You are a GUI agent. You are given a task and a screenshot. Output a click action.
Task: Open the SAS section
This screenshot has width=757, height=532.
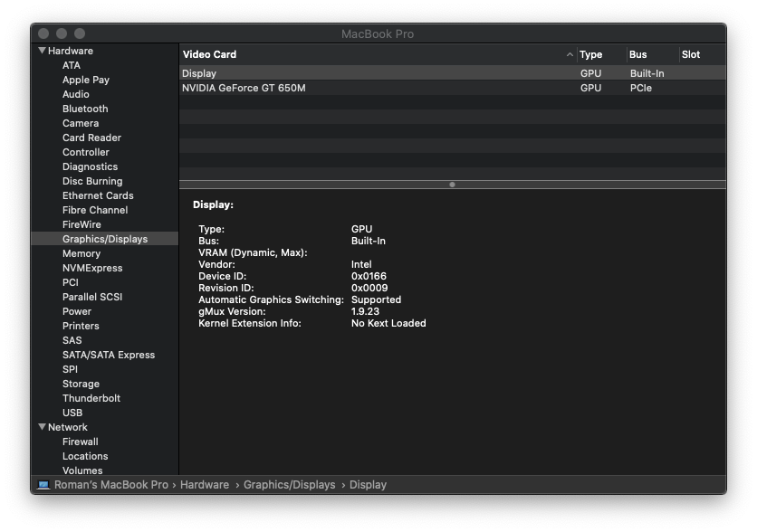click(72, 340)
